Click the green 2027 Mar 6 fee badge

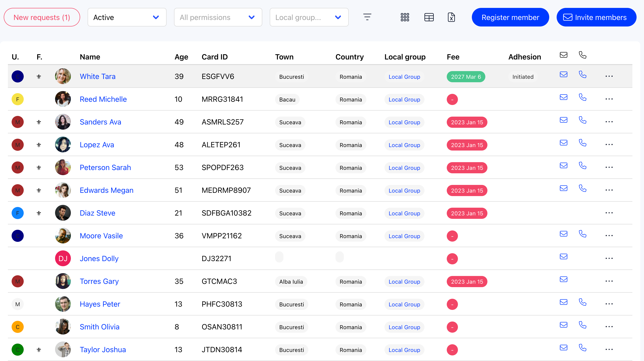(466, 77)
